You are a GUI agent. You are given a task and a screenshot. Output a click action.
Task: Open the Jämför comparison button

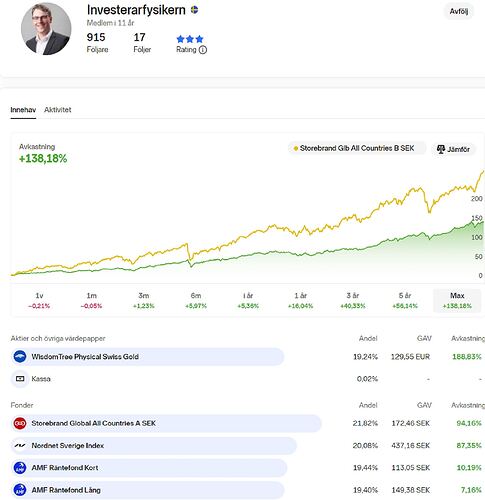[x=454, y=149]
